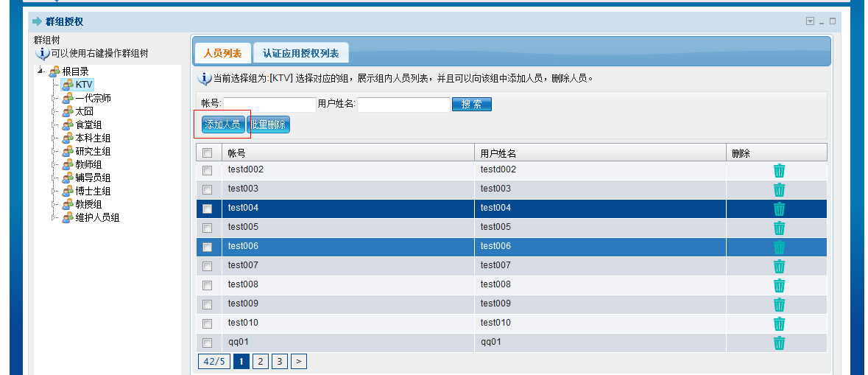Expand the 一代宗师 tree node
The image size is (868, 375).
coord(53,98)
